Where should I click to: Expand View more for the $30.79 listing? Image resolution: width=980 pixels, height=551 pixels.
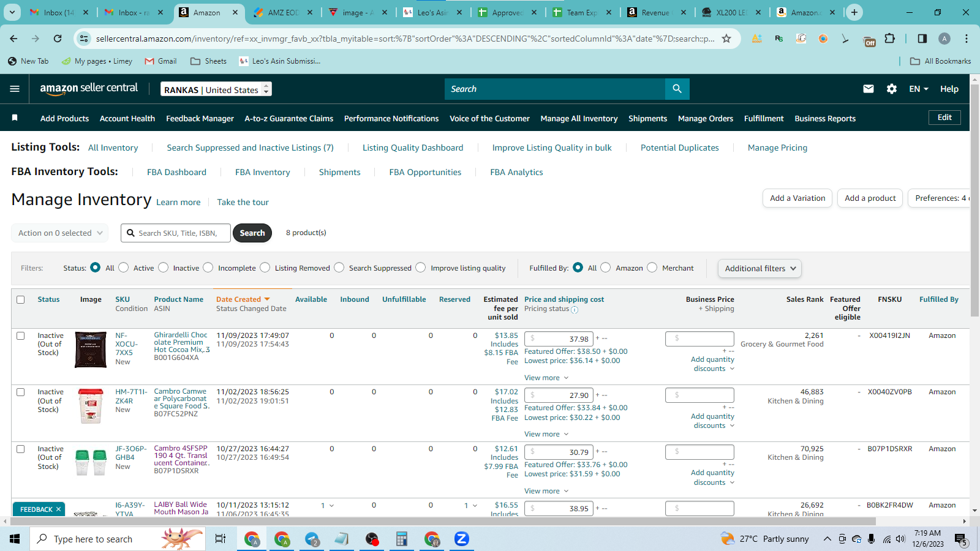pyautogui.click(x=546, y=491)
